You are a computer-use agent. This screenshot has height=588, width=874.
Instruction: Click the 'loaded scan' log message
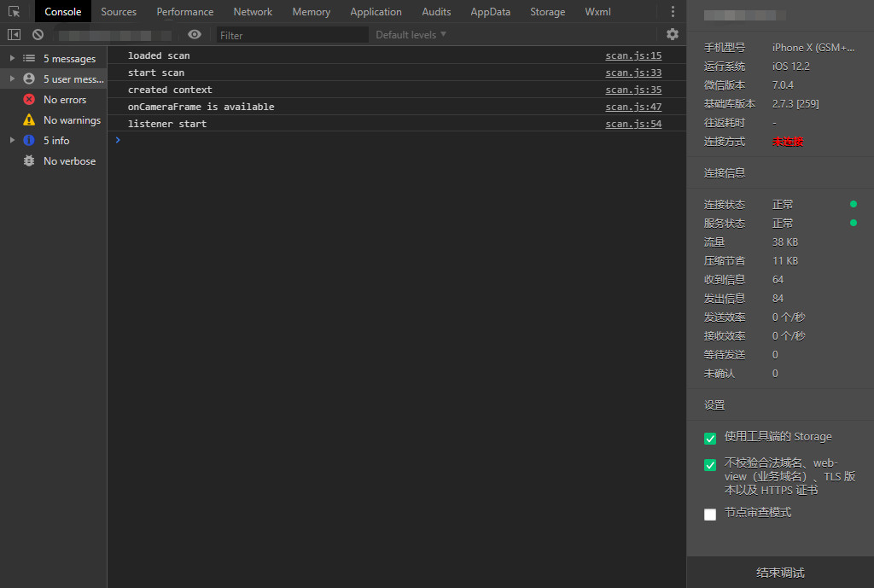click(159, 55)
